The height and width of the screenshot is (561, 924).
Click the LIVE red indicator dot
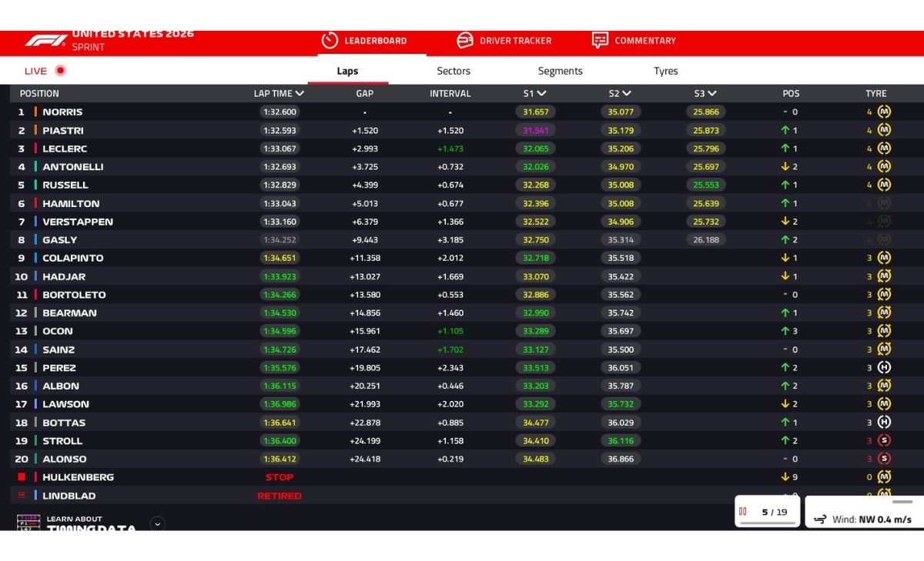[60, 71]
